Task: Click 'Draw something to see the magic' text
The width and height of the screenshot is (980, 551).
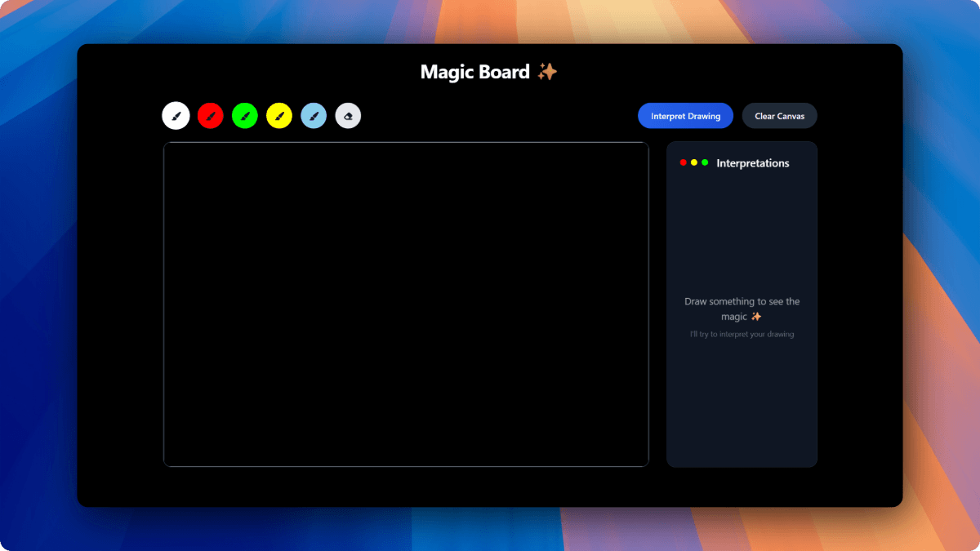Action: [x=742, y=309]
